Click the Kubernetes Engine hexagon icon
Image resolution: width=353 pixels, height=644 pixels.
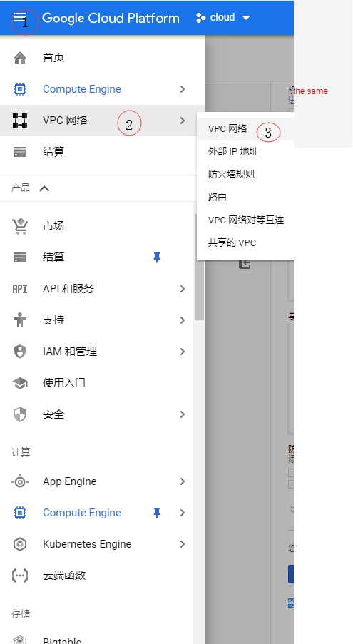click(20, 544)
